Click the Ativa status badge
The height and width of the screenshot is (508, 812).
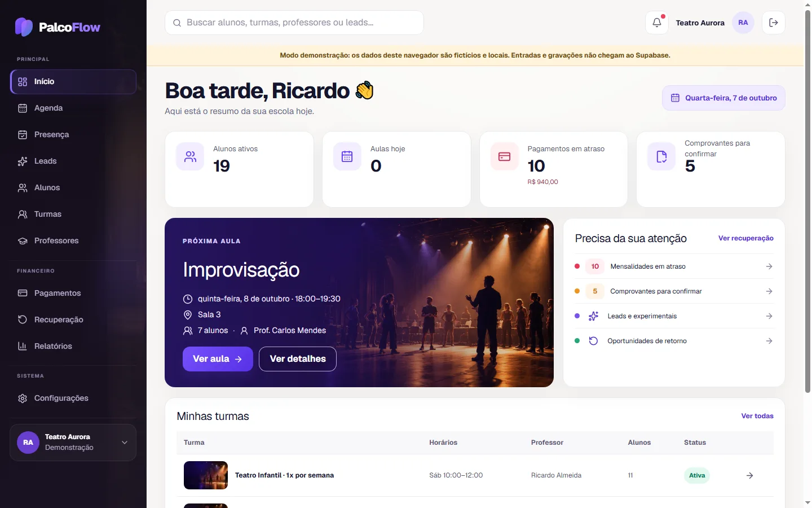click(697, 475)
